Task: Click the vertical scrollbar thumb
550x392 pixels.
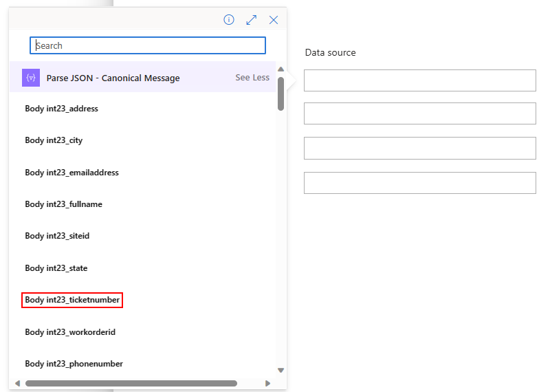Action: click(x=280, y=94)
